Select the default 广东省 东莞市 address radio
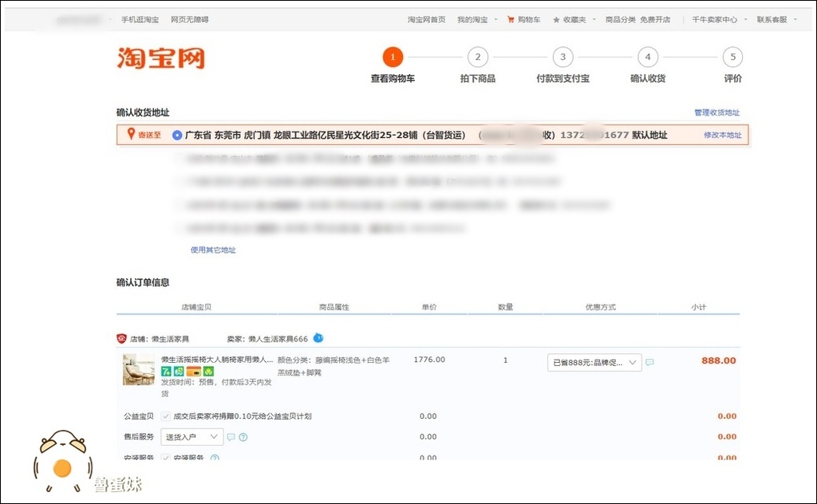Screen dimensions: 817x504 point(176,135)
